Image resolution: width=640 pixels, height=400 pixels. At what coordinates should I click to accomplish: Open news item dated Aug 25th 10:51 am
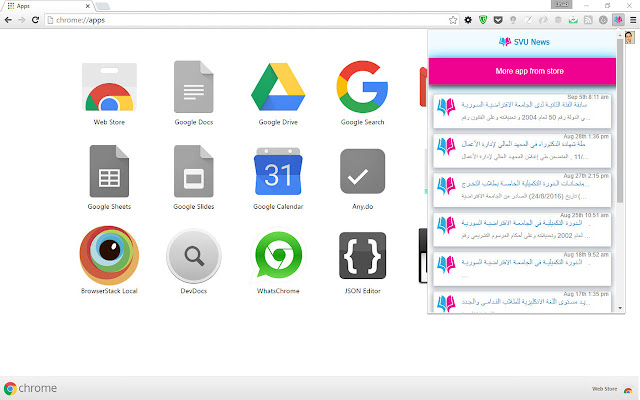click(522, 229)
